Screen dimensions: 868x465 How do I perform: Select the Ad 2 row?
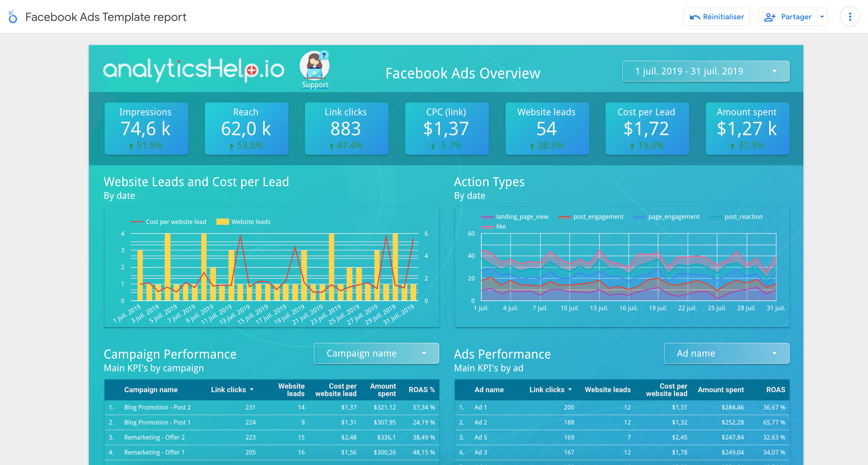click(x=622, y=422)
